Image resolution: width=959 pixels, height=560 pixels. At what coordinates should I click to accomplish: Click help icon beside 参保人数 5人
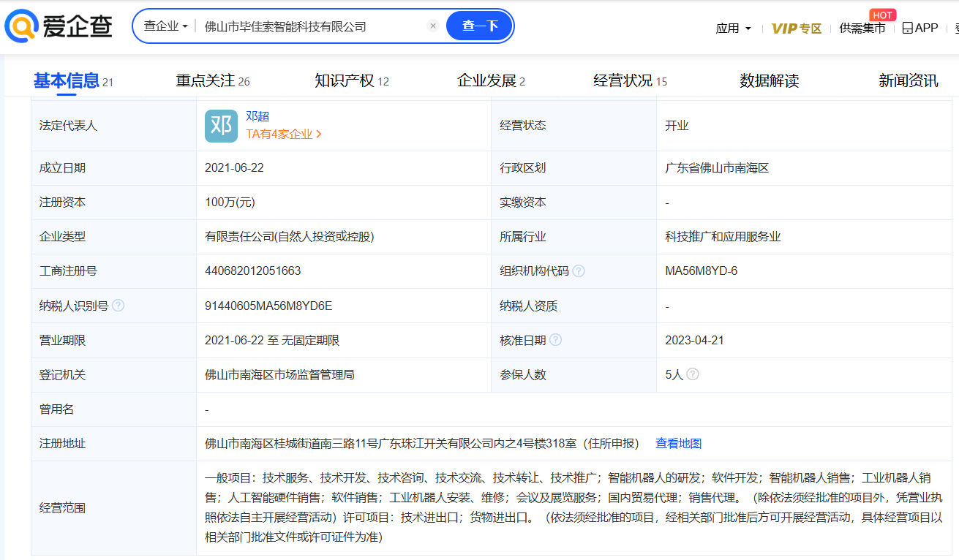pyautogui.click(x=692, y=374)
